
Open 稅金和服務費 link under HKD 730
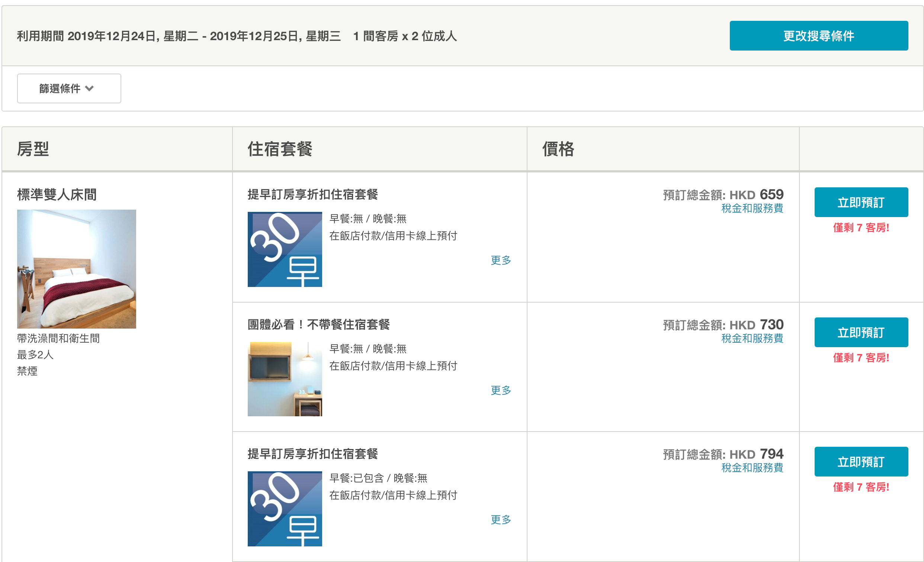point(752,338)
